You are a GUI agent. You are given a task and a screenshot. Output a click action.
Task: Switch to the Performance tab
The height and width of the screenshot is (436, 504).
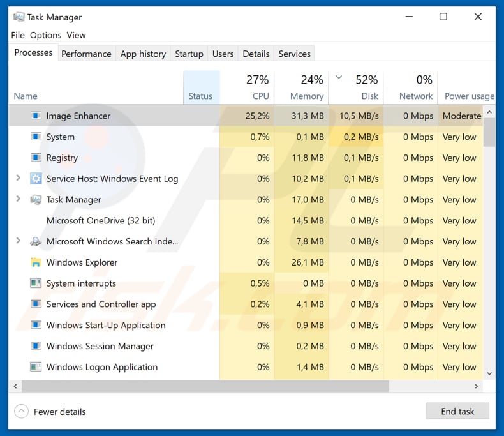point(86,54)
